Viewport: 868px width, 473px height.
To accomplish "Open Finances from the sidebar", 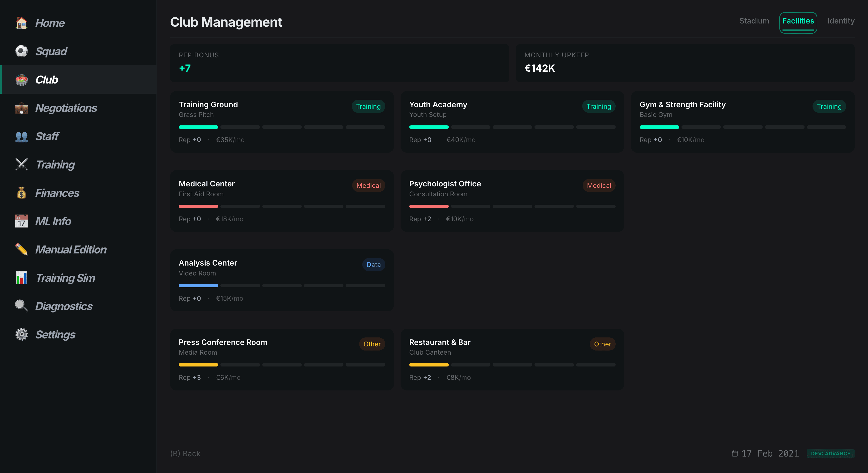I will pos(78,193).
